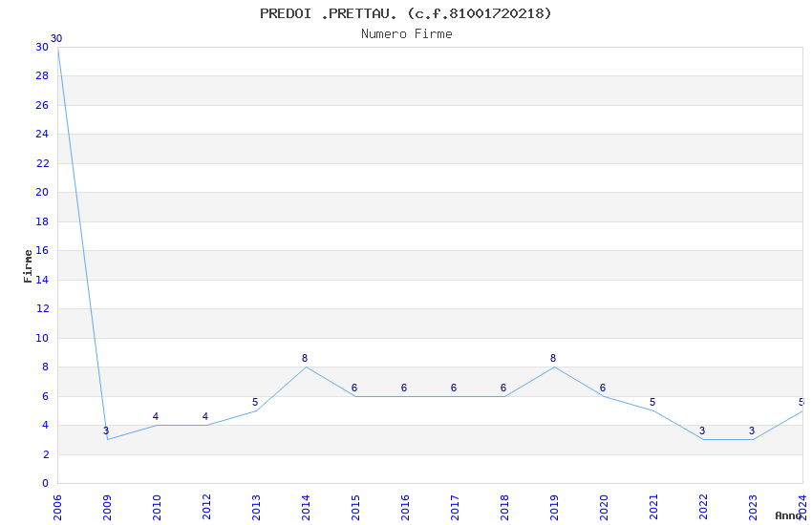The height and width of the screenshot is (525, 812).
Task: Select the 2014 data point labeled 8
Action: coord(306,367)
